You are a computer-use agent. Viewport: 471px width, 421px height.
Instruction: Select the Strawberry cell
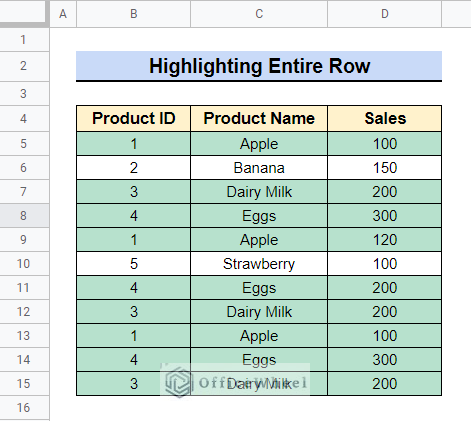[259, 264]
